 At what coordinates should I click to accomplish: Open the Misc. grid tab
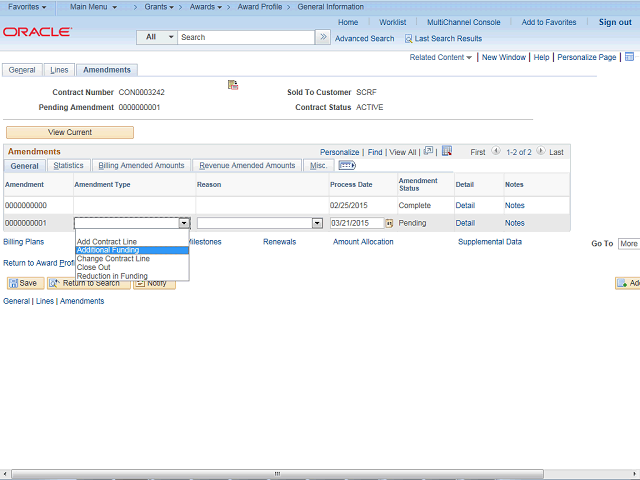pyautogui.click(x=318, y=165)
